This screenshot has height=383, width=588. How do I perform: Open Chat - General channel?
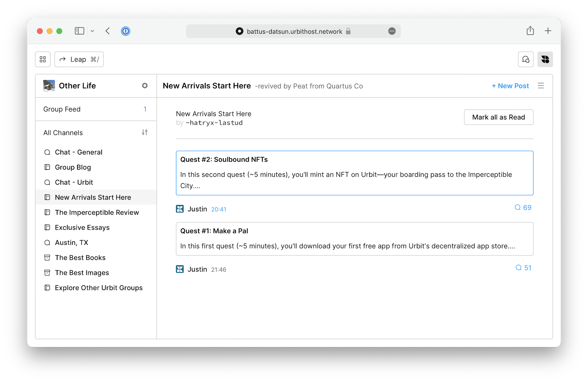point(96,152)
